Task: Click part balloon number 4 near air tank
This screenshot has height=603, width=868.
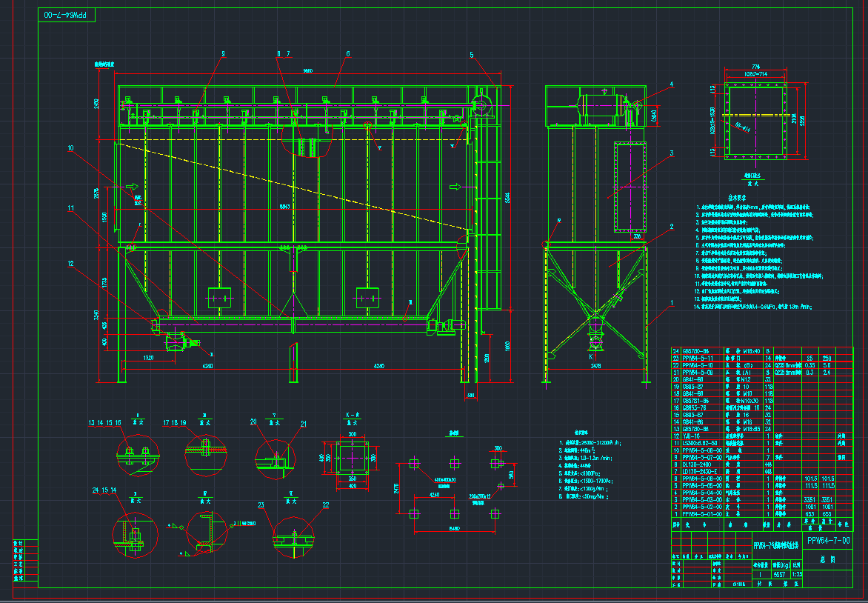Action: point(671,84)
